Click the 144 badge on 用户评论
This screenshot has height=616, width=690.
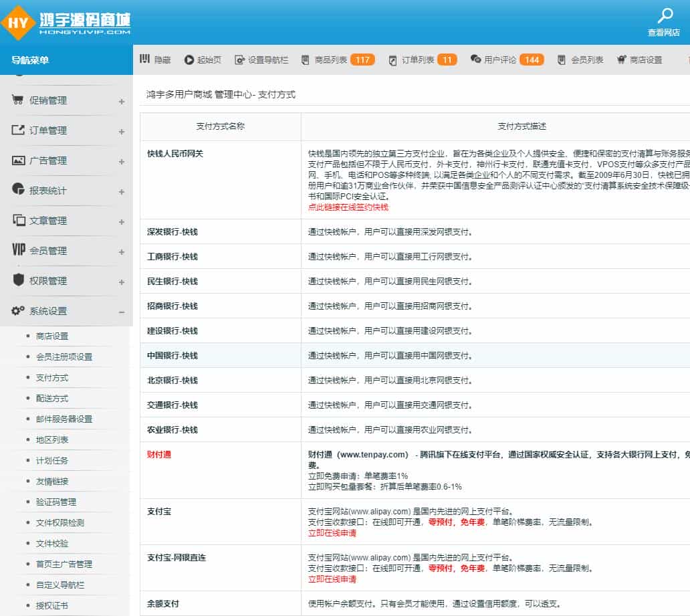pos(532,60)
